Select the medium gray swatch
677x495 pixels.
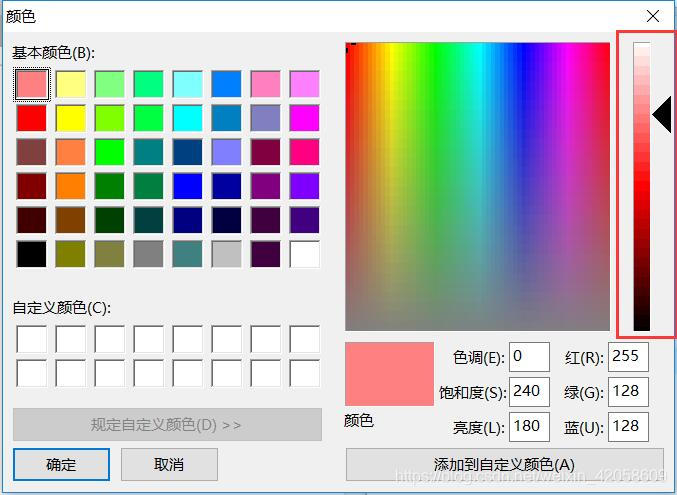pyautogui.click(x=149, y=254)
